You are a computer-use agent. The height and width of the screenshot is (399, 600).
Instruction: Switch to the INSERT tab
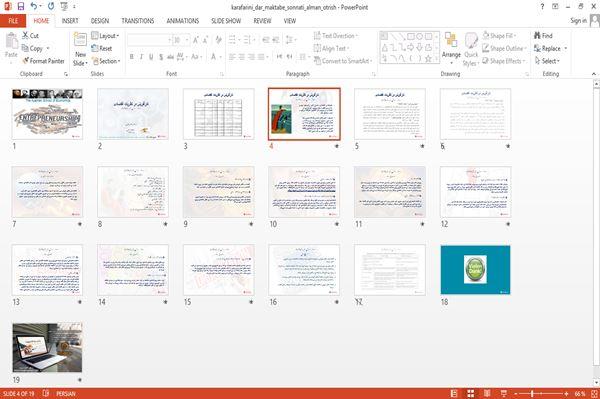pos(70,21)
